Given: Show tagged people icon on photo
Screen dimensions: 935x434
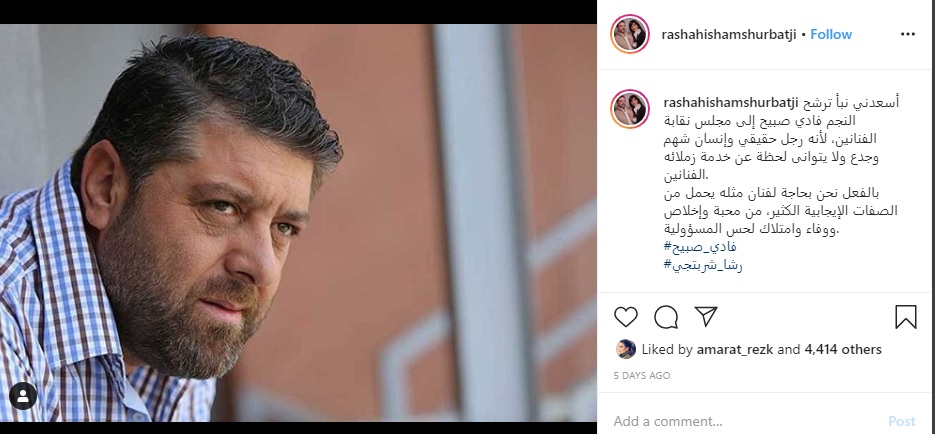Looking at the screenshot, I should [23, 396].
